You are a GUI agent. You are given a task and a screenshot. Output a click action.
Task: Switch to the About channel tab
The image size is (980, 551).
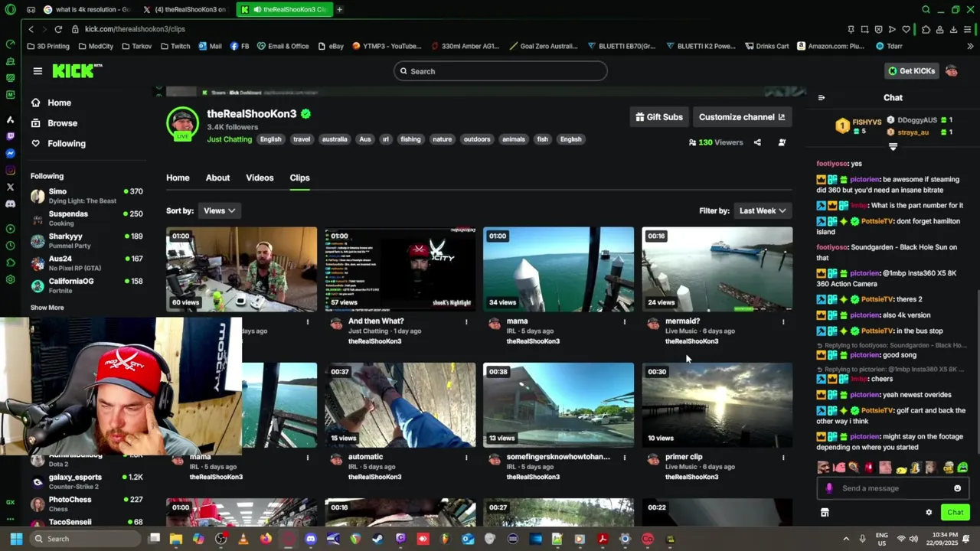click(217, 178)
